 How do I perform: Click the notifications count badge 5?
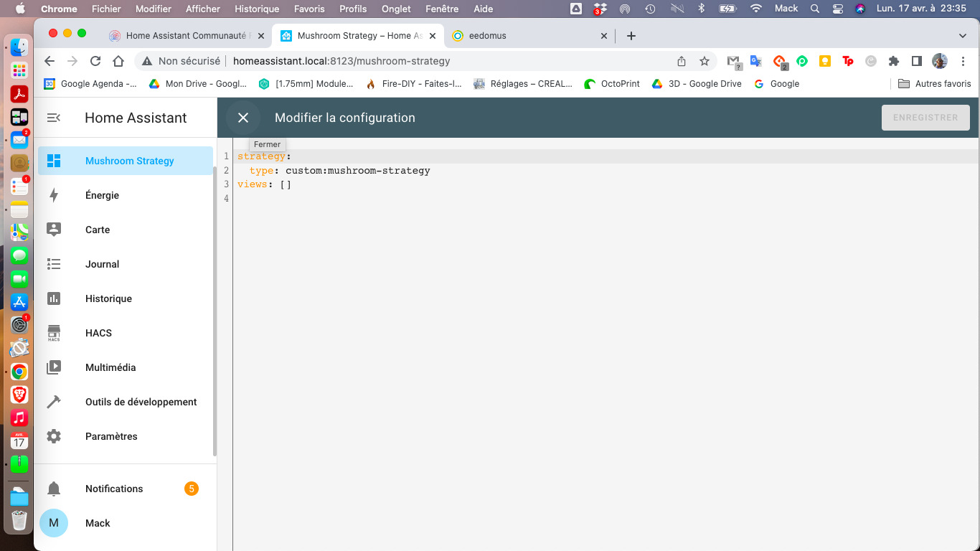(192, 489)
